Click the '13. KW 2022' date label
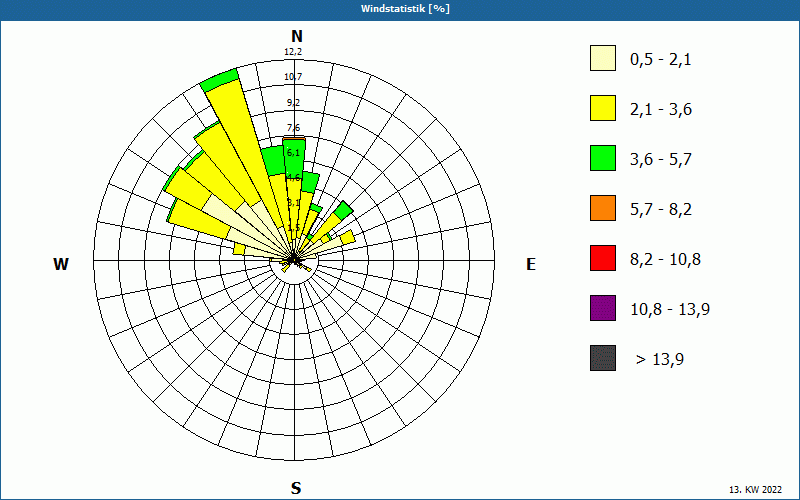Viewport: 800px width, 500px height. (755, 490)
